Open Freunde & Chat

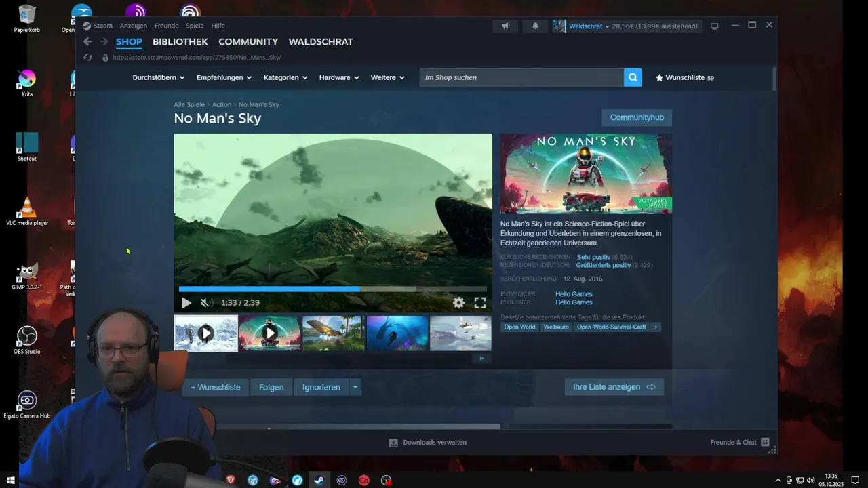click(x=739, y=443)
